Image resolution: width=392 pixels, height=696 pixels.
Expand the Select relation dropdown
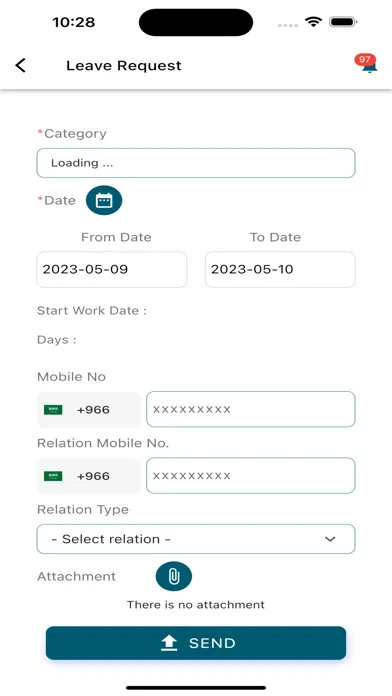(x=196, y=539)
